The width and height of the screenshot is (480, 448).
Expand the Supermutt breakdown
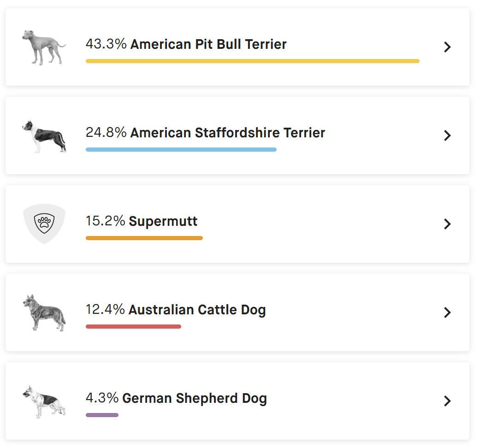click(447, 224)
